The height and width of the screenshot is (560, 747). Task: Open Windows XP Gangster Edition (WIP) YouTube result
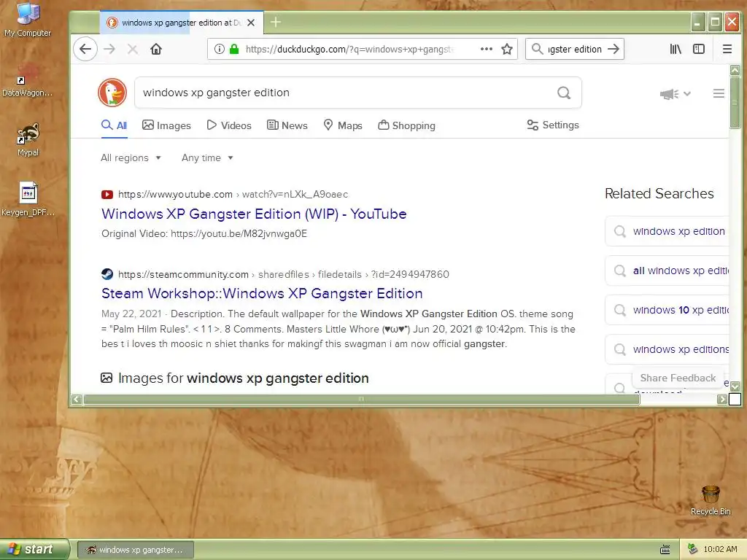coord(254,214)
